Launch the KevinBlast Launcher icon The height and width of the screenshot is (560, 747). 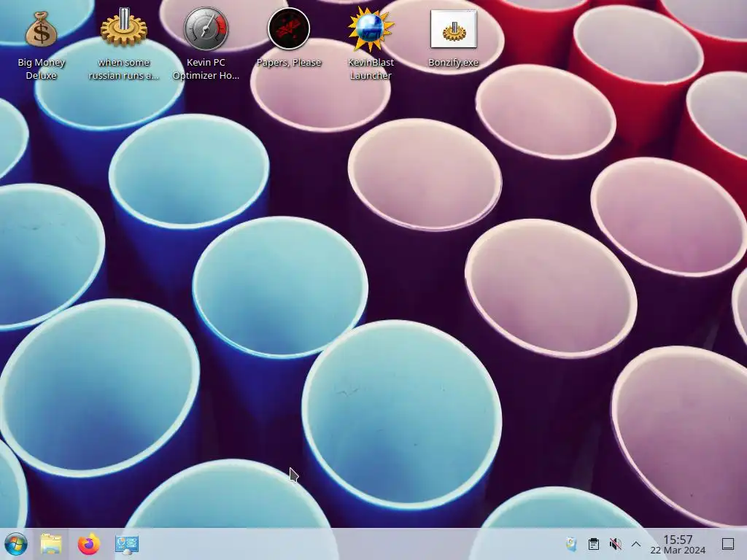(x=371, y=29)
